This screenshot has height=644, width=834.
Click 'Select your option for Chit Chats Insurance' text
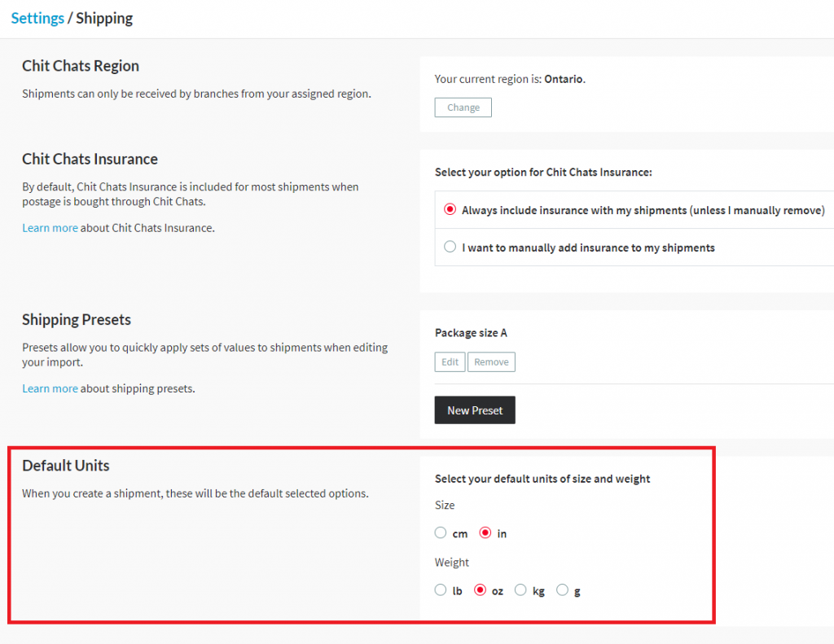(x=543, y=173)
